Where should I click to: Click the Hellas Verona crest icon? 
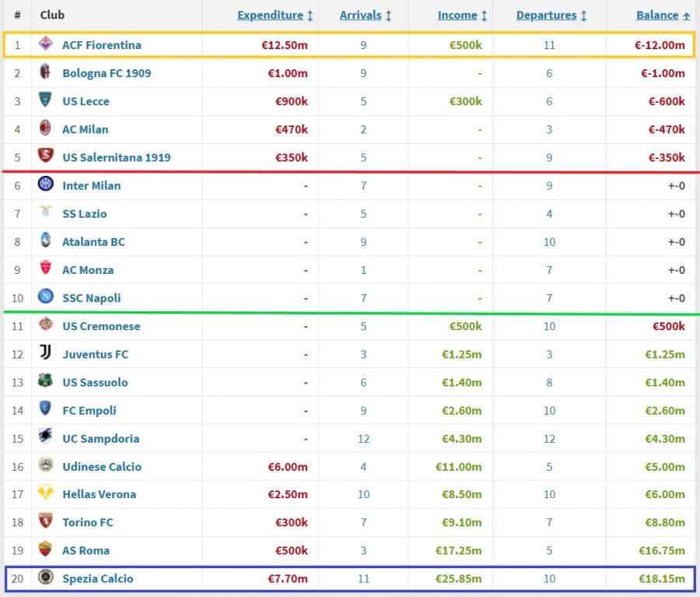point(46,494)
